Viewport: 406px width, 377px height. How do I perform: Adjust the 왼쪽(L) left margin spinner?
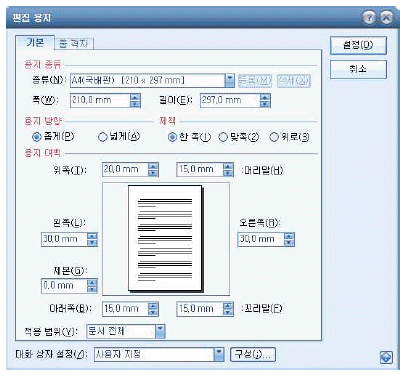coord(92,239)
